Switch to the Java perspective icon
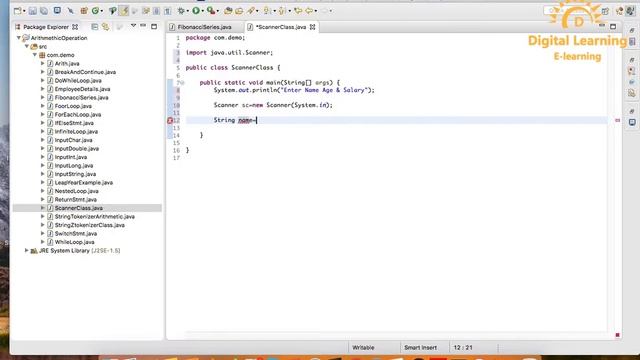This screenshot has height=360, width=640. [x=631, y=11]
